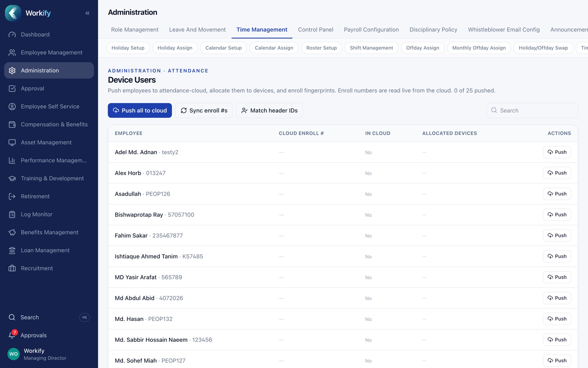
Task: Click Match header IDs button
Action: tap(269, 110)
